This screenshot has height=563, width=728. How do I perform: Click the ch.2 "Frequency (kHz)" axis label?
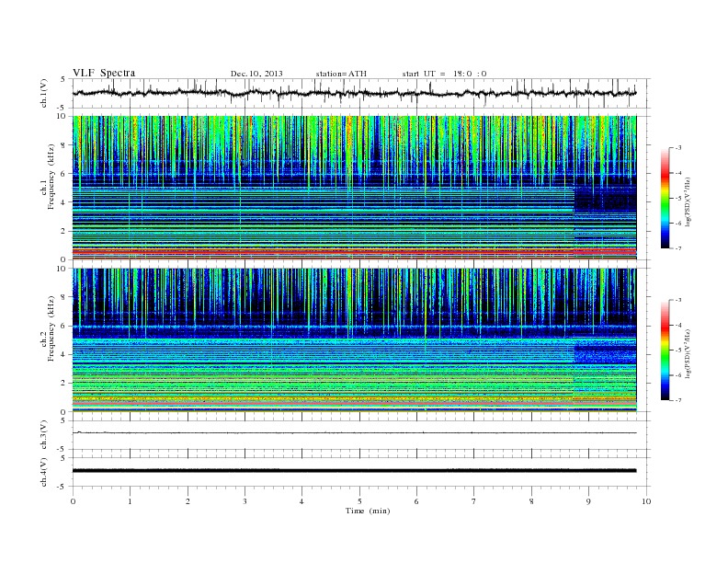tap(51, 327)
